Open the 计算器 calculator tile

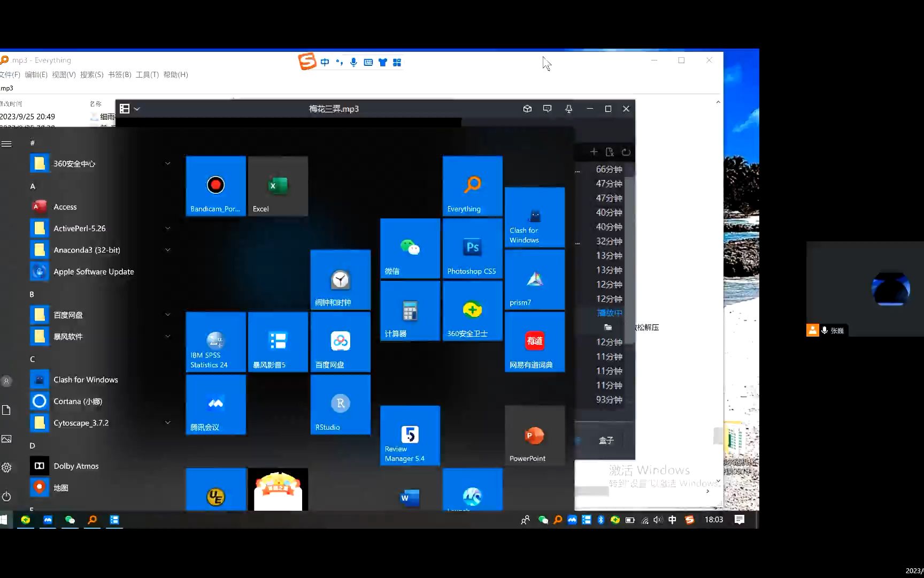410,311
